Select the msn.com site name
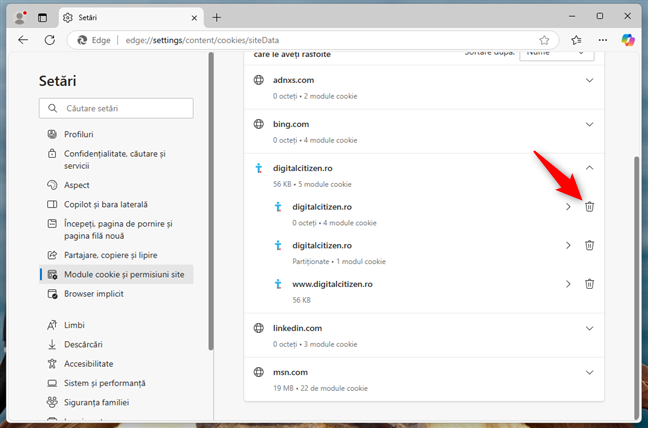Image resolution: width=648 pixels, height=428 pixels. [291, 373]
